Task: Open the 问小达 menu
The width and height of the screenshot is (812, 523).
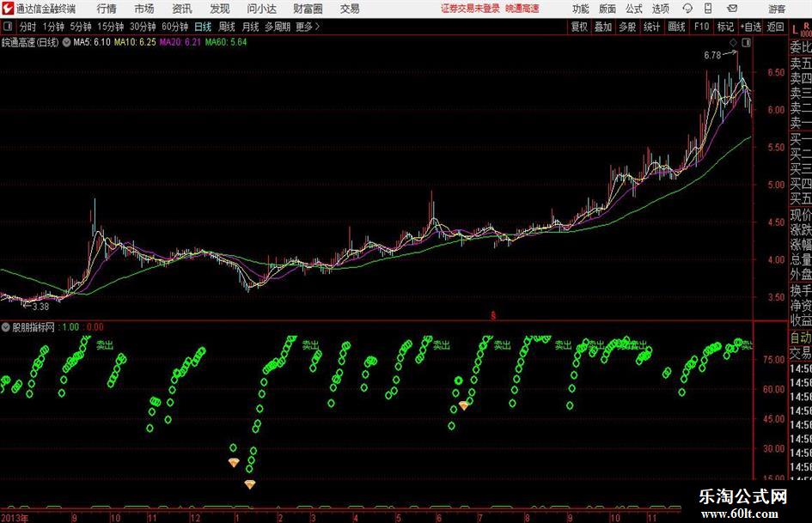Action: tap(261, 9)
